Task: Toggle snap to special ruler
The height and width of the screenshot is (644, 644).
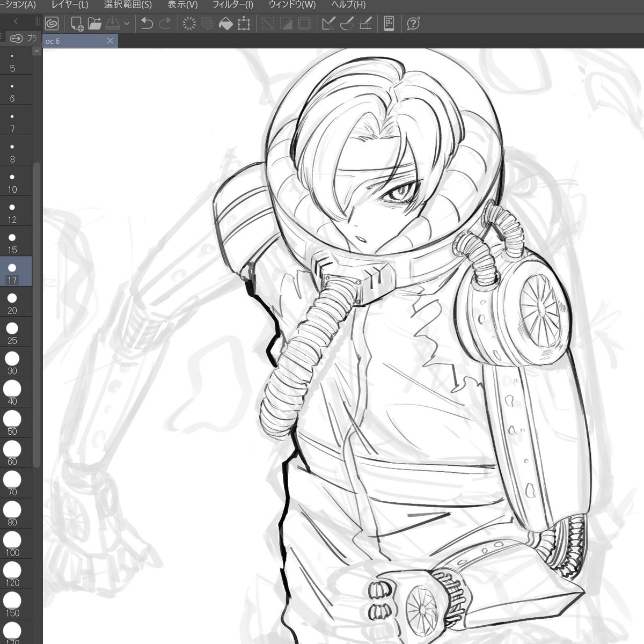Action: coord(347,24)
